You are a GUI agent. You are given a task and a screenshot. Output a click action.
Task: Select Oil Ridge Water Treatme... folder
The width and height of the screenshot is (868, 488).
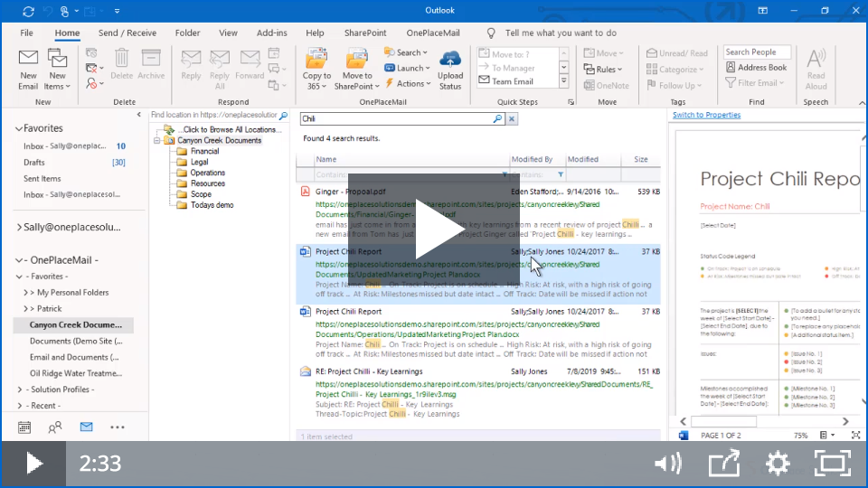pyautogui.click(x=76, y=373)
